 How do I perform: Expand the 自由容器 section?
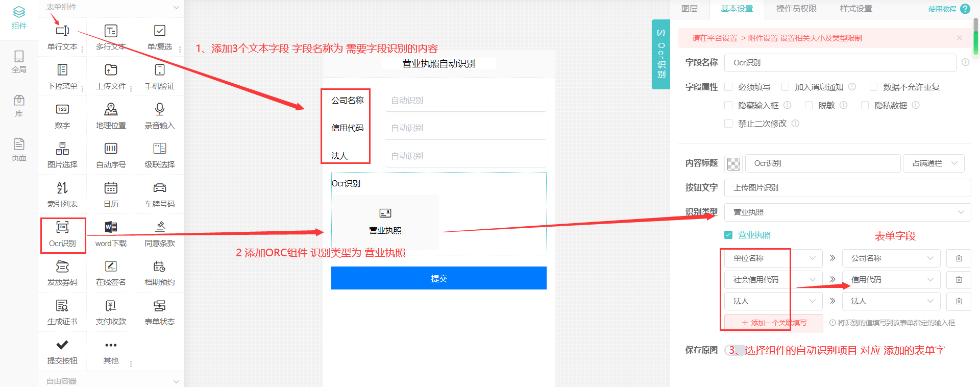[176, 381]
